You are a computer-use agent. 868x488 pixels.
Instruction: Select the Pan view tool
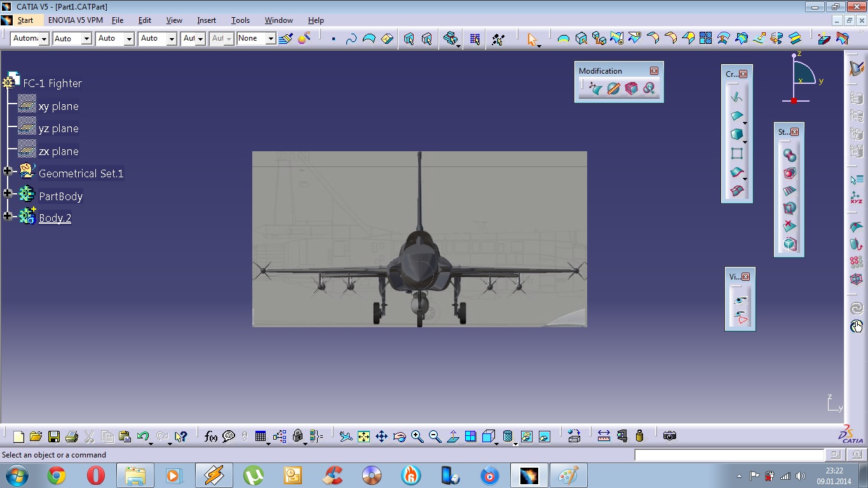pos(381,437)
